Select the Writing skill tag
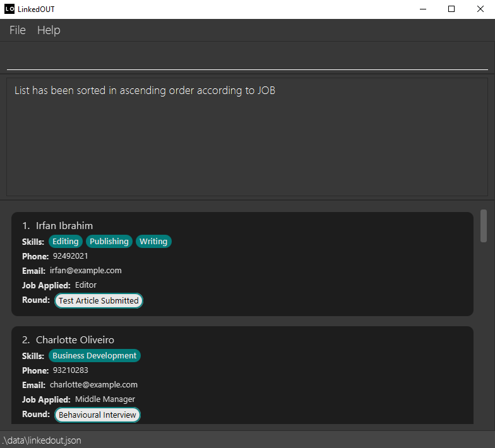The height and width of the screenshot is (448, 495). (153, 242)
